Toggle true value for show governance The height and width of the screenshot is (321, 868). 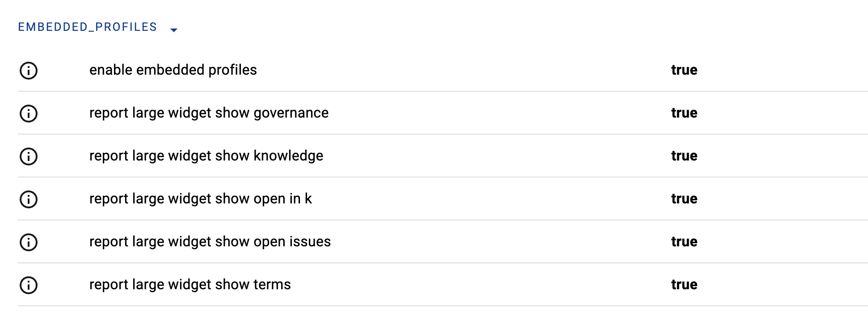point(684,113)
